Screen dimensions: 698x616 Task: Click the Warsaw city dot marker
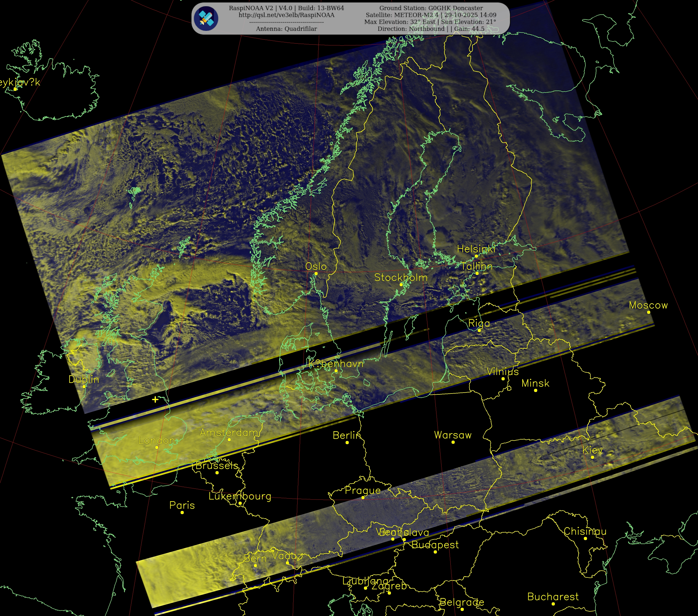(x=453, y=442)
